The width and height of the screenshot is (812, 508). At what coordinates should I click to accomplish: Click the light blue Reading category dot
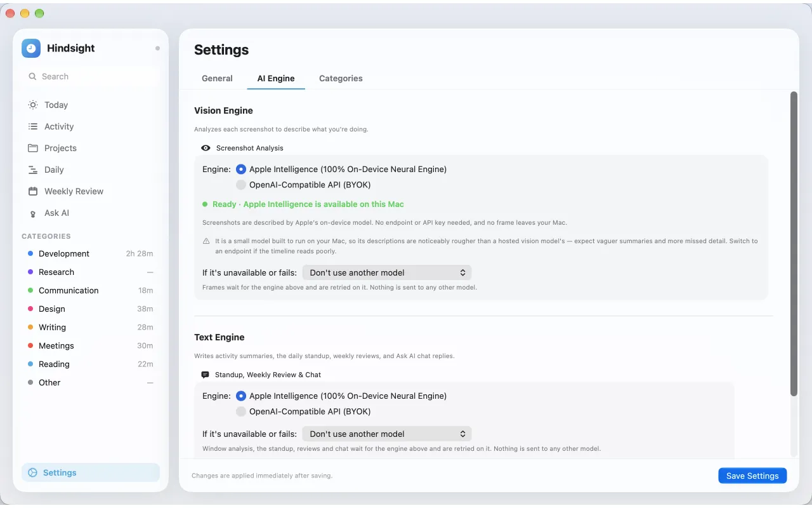point(30,364)
